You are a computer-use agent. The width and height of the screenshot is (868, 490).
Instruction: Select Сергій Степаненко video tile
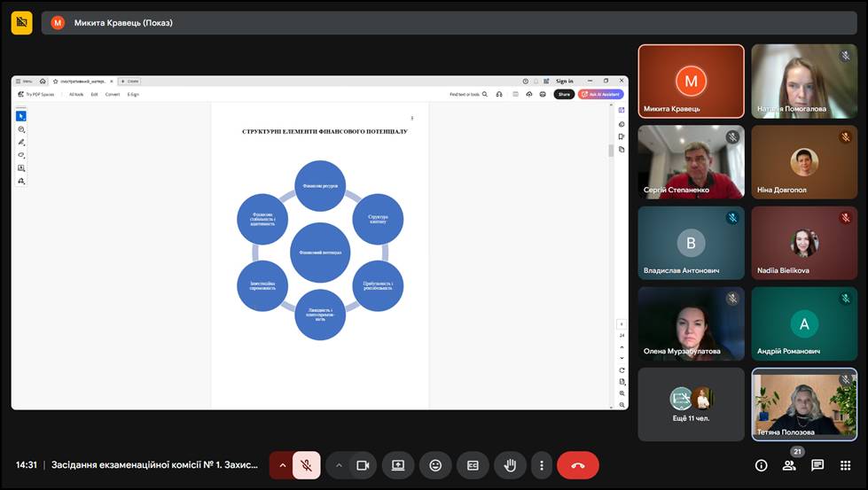(691, 161)
